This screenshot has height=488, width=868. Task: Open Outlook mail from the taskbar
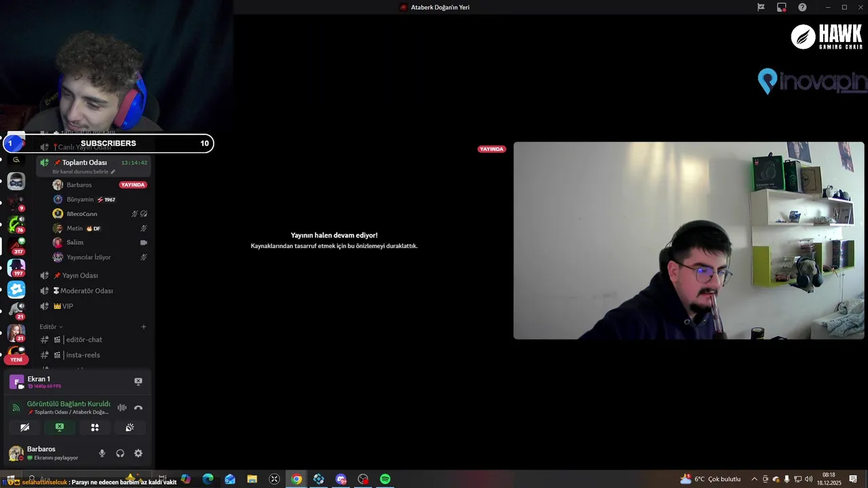(x=230, y=479)
